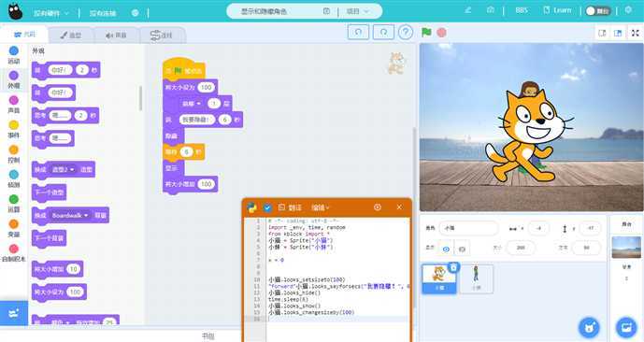Delete the selected cat sprite via trash icon

coord(453,267)
